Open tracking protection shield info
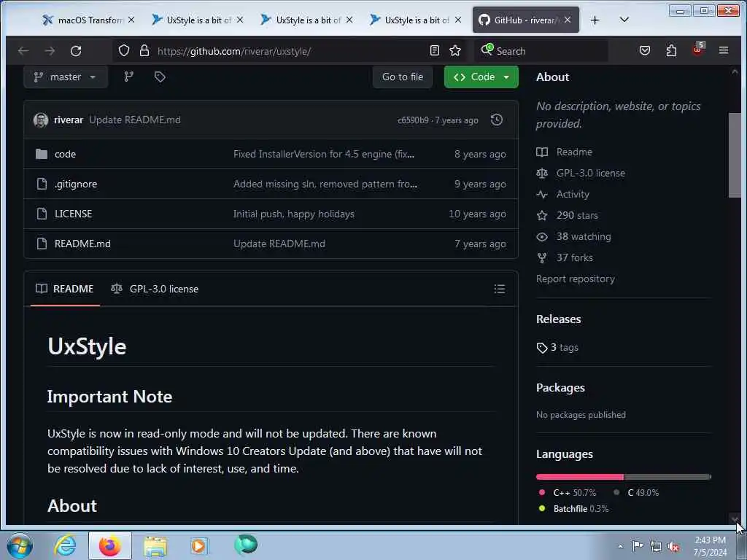This screenshot has height=560, width=747. tap(124, 51)
